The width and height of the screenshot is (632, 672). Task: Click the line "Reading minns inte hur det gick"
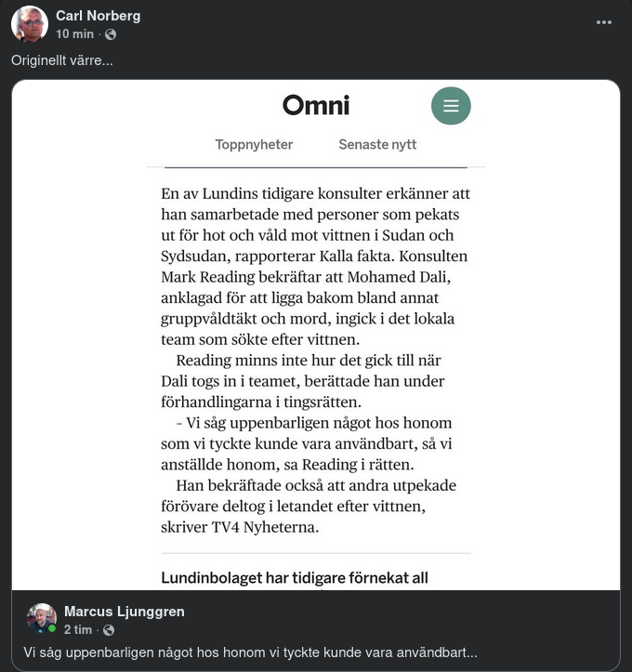click(308, 361)
